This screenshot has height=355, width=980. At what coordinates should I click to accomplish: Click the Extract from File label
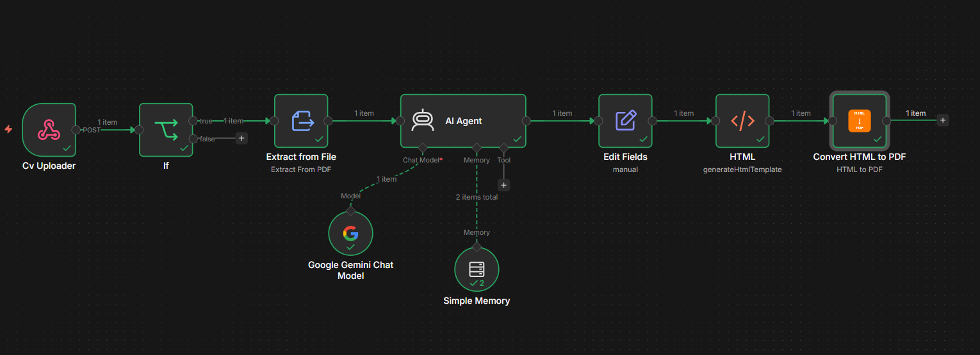(301, 157)
